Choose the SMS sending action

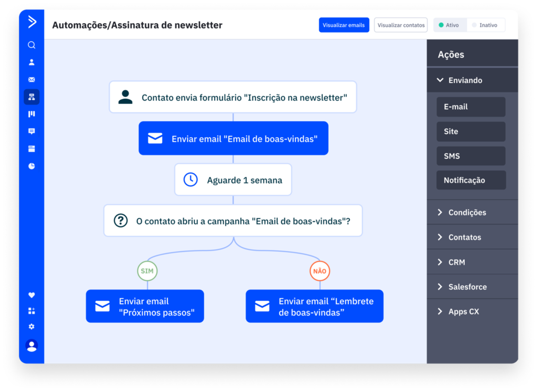(471, 156)
